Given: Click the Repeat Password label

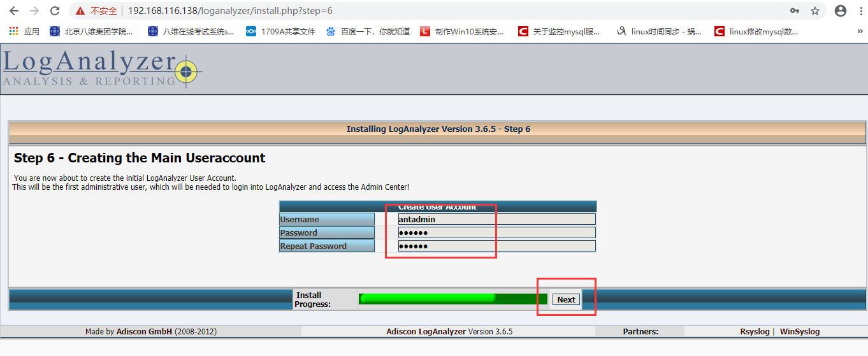Looking at the screenshot, I should coord(313,246).
